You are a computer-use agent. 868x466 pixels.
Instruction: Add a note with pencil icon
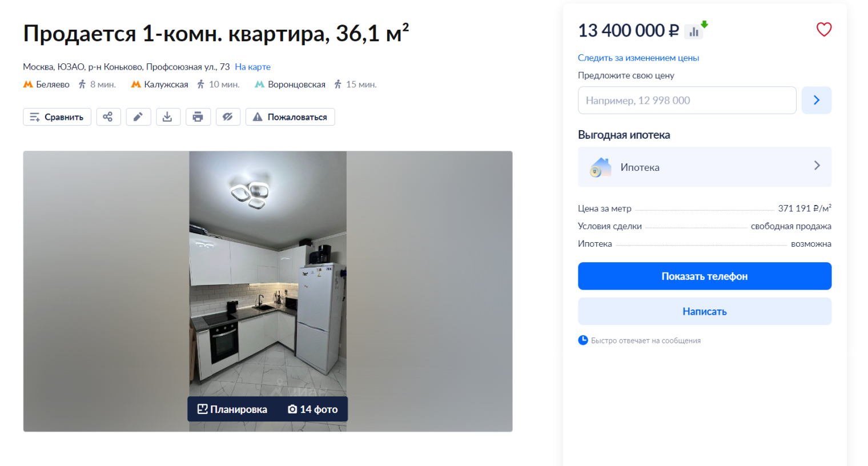pos(138,117)
